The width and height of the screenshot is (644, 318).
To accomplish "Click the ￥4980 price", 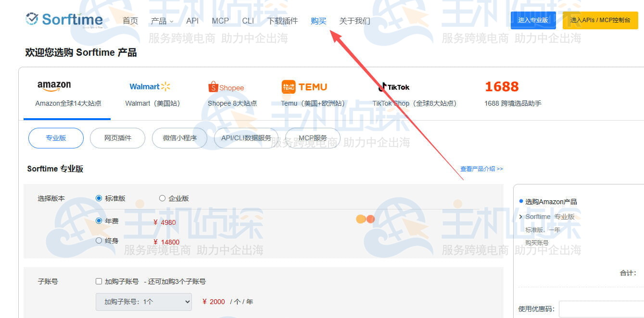I will pyautogui.click(x=164, y=222).
